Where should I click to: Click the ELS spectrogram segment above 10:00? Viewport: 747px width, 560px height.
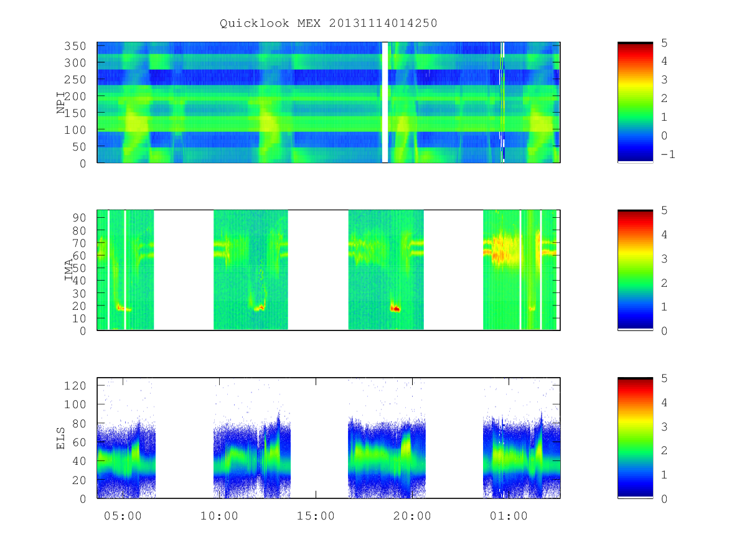point(252,454)
